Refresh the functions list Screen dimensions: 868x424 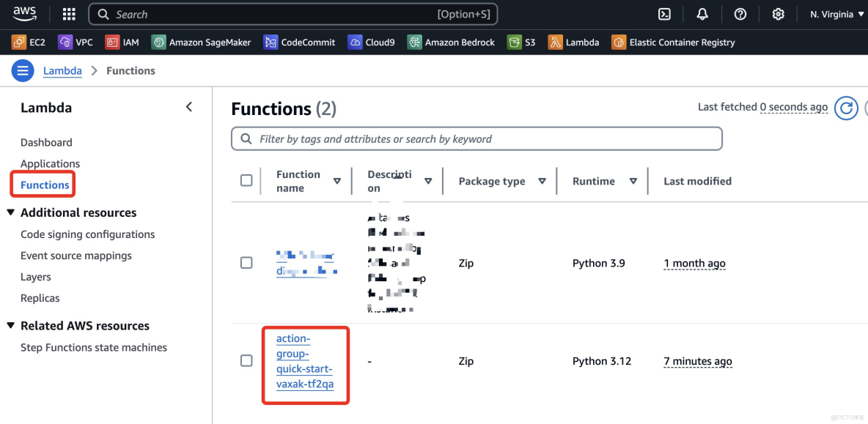(x=846, y=108)
